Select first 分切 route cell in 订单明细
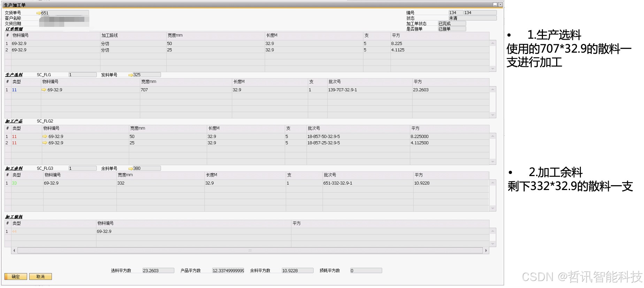Viewport: 644px width, 288px height. coord(133,44)
